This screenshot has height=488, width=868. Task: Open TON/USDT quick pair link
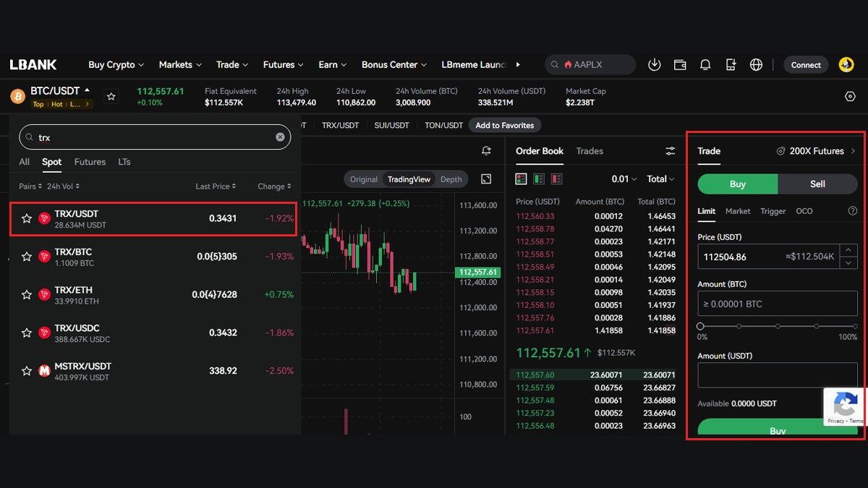pos(443,125)
